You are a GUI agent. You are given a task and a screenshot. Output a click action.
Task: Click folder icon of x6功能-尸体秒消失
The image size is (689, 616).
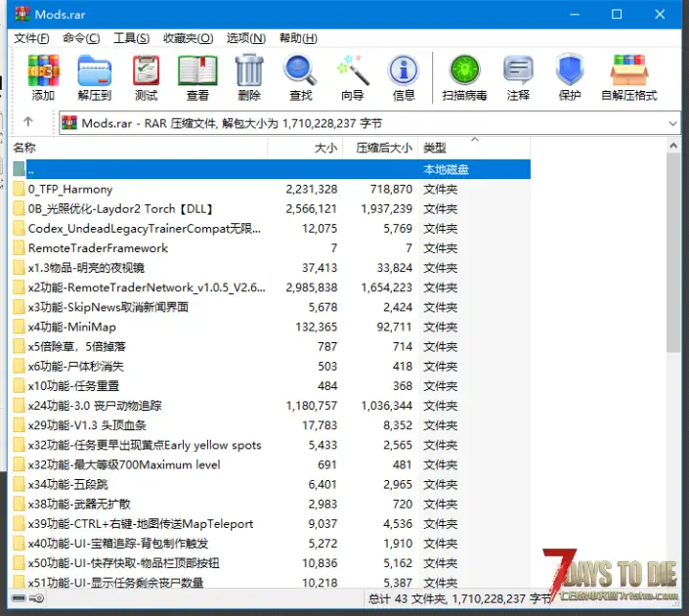pyautogui.click(x=19, y=366)
